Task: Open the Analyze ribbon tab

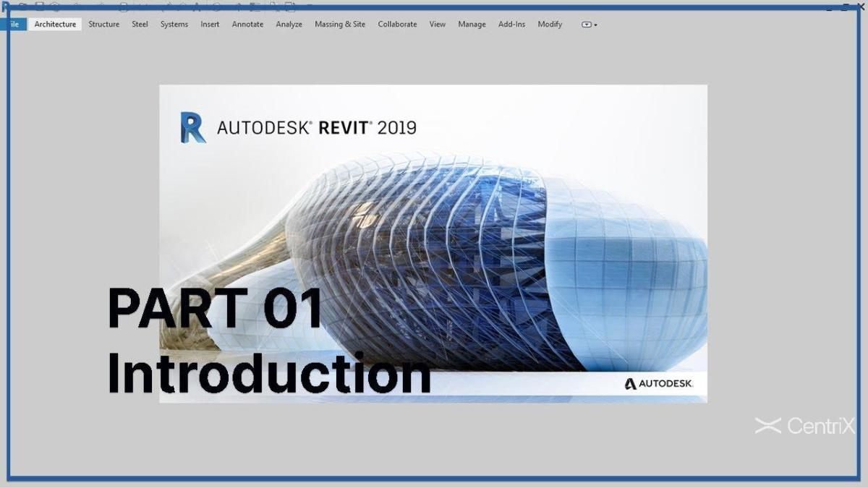Action: [289, 25]
